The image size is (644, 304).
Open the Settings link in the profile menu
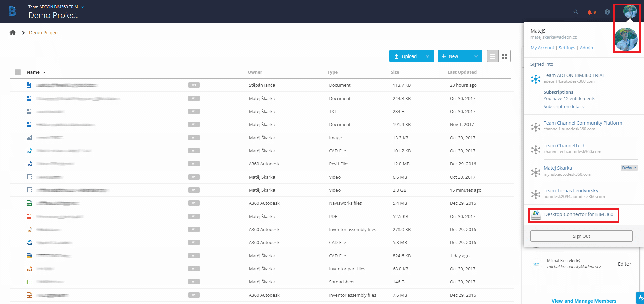point(567,48)
